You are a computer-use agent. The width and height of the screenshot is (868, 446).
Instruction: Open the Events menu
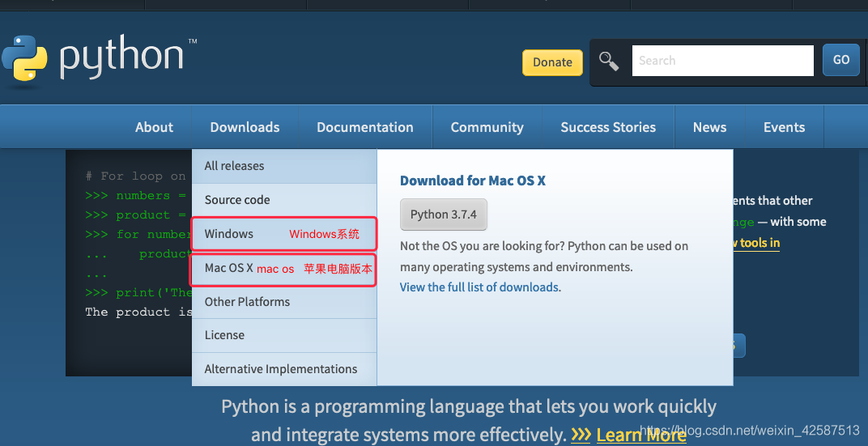(x=784, y=127)
